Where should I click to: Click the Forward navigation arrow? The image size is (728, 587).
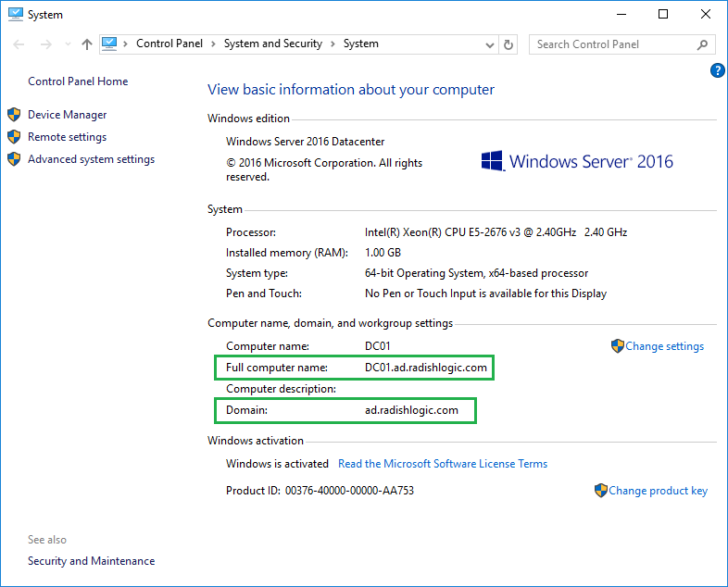click(46, 44)
